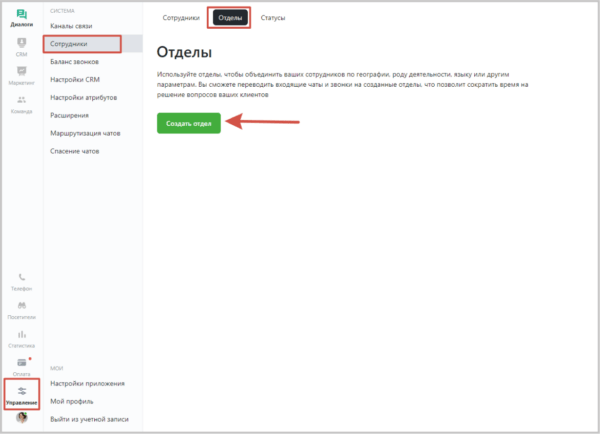Image resolution: width=600 pixels, height=434 pixels.
Task: Switch to the Отделы tab
Action: [x=230, y=18]
